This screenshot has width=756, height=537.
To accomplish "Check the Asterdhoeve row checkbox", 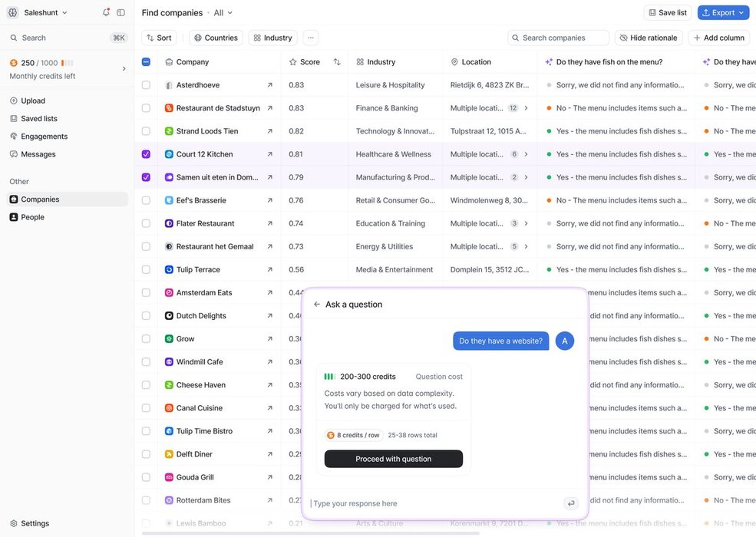I will [x=146, y=85].
